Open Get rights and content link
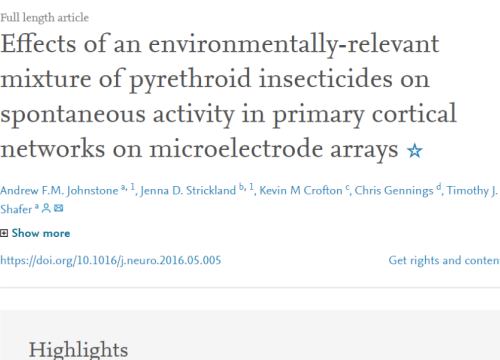 (x=444, y=260)
